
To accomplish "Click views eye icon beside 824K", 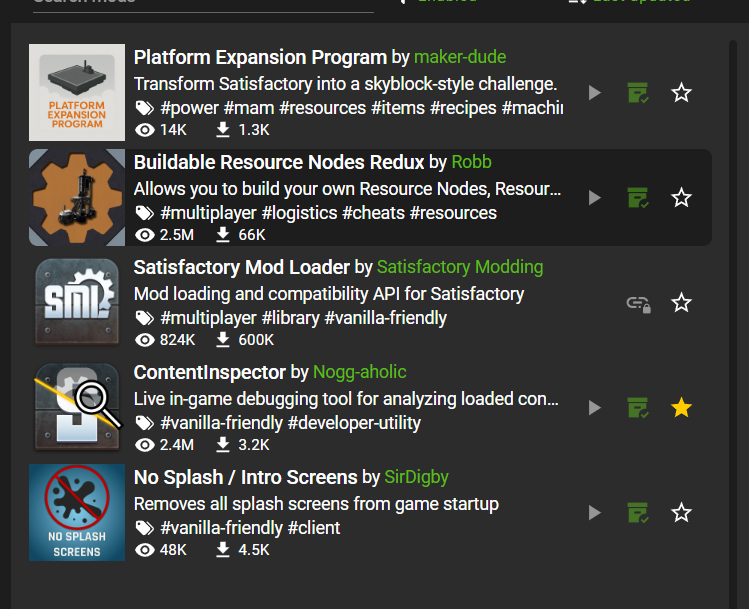I will 145,340.
